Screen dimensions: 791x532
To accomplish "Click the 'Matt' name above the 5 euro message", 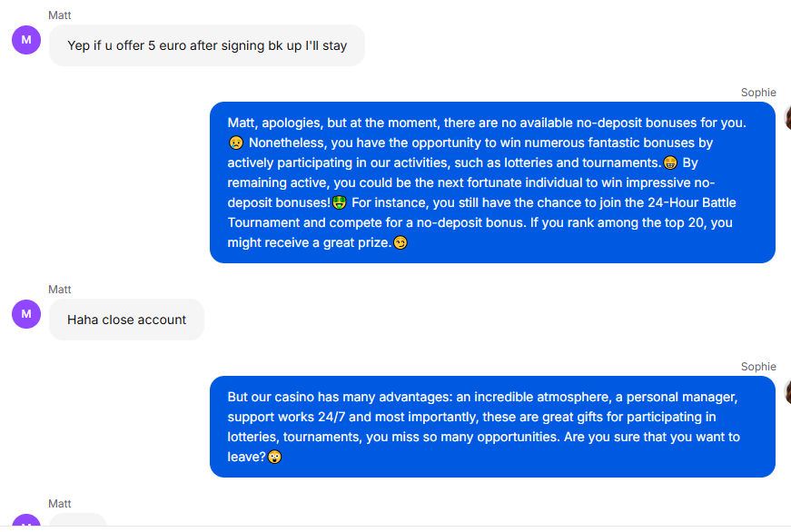I will (60, 15).
